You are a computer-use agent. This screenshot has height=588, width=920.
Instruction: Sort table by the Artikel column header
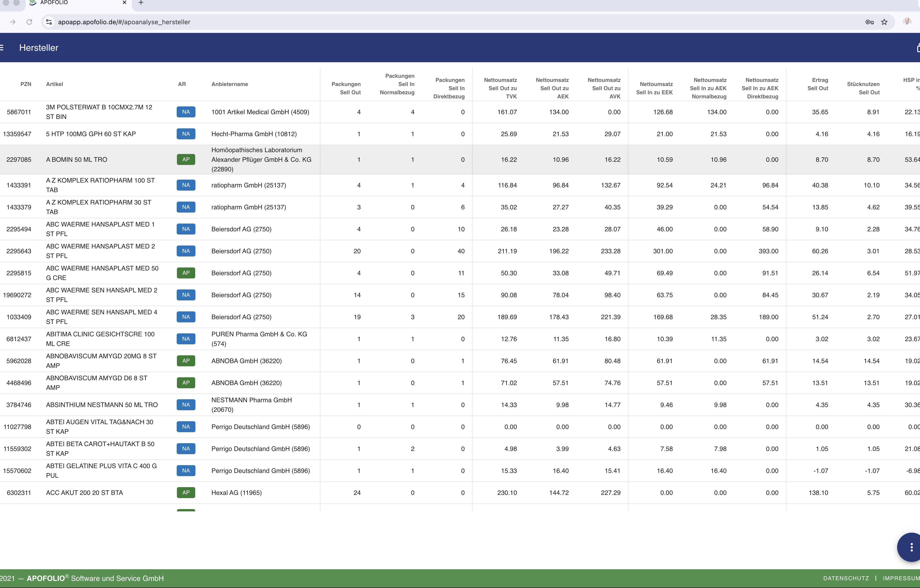pyautogui.click(x=55, y=84)
